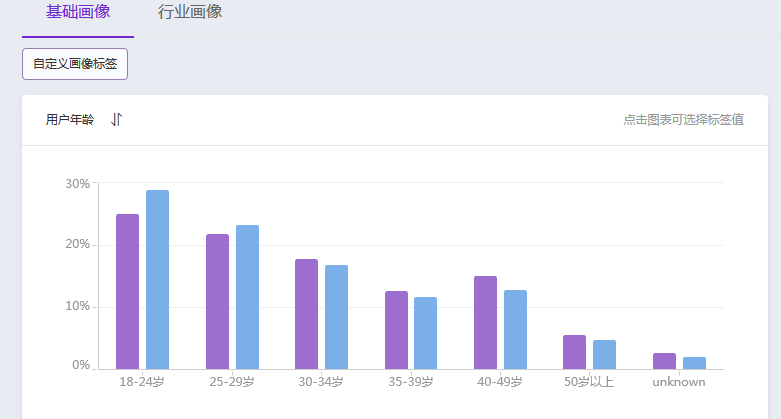The height and width of the screenshot is (419, 781).
Task: Switch to the 基础画像 tab
Action: coord(78,12)
